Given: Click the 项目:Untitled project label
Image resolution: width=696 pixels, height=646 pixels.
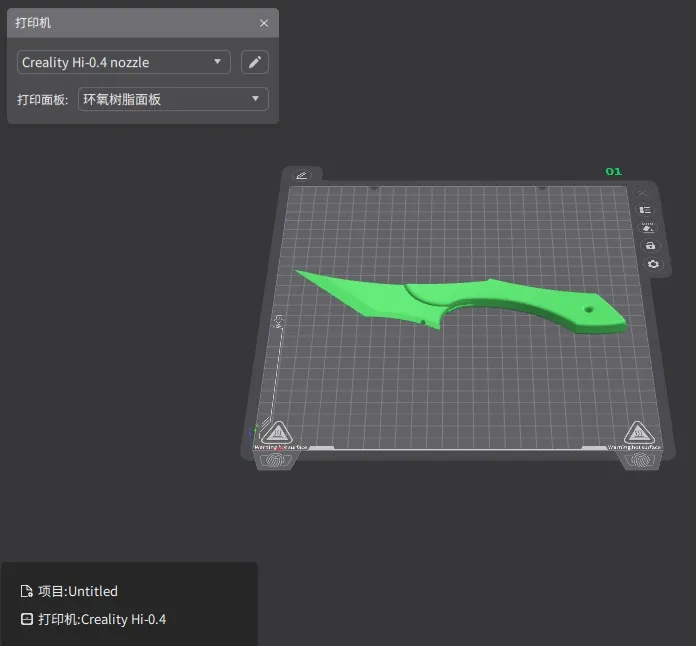Looking at the screenshot, I should pos(77,591).
